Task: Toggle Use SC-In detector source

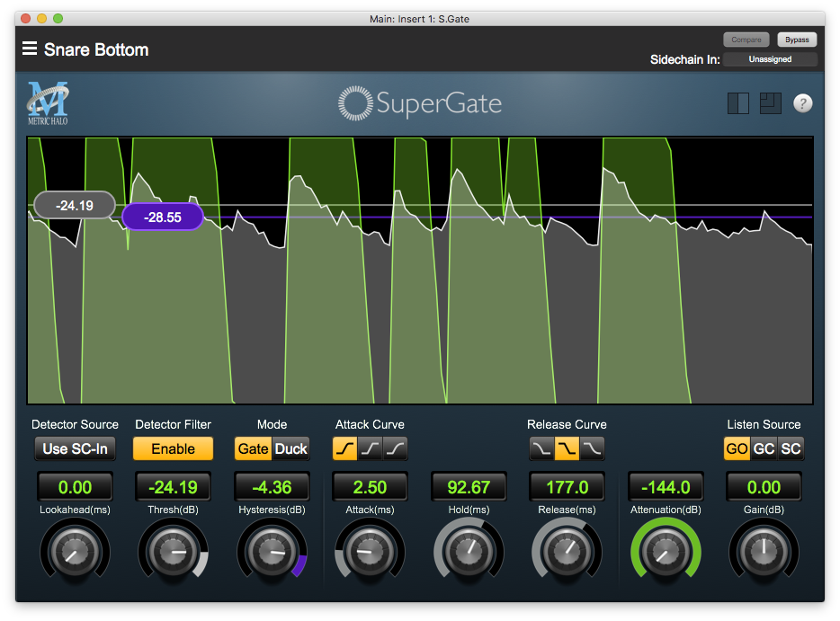Action: pyautogui.click(x=75, y=448)
